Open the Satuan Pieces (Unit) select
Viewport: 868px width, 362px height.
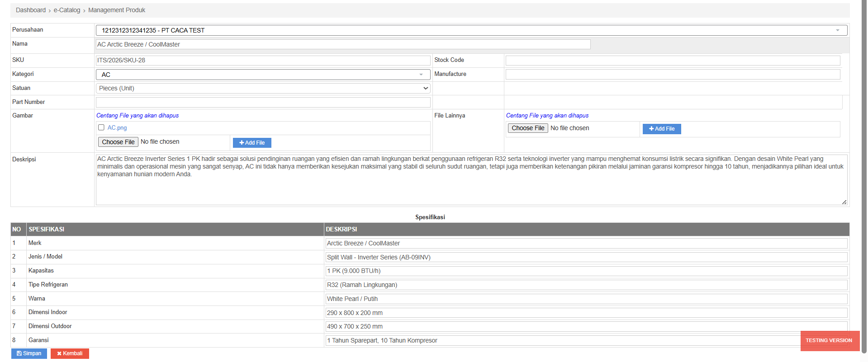(x=263, y=88)
